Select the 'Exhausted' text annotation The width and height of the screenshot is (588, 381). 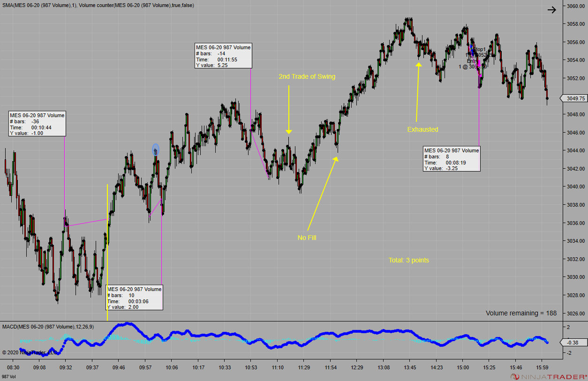click(422, 129)
